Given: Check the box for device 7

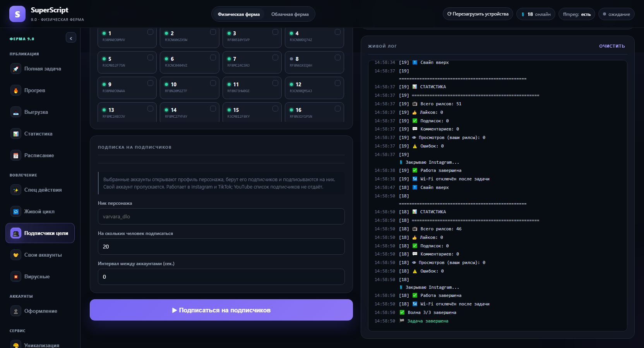Looking at the screenshot, I should (275, 58).
